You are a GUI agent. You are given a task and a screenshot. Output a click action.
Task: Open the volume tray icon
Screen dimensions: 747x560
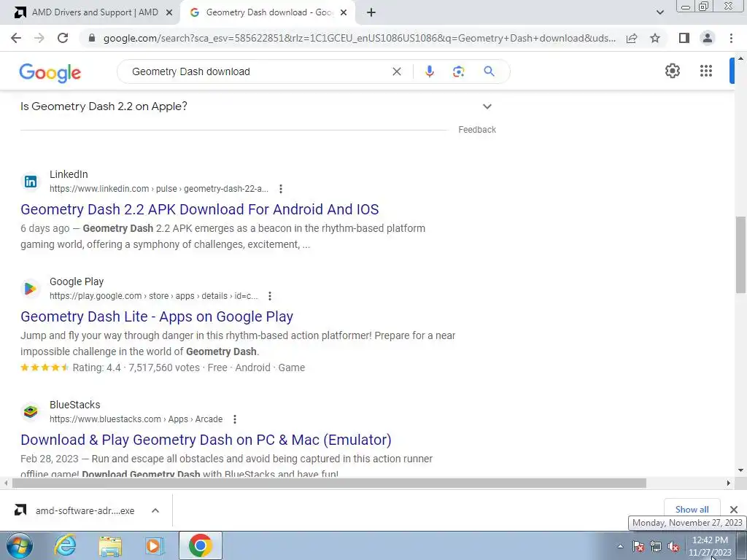click(x=673, y=547)
